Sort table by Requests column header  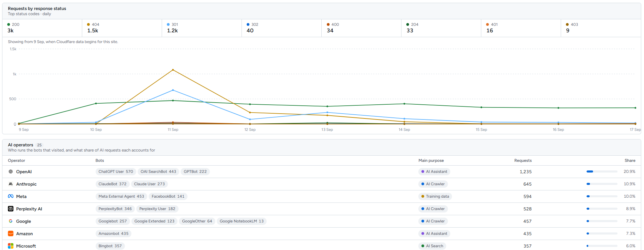pyautogui.click(x=523, y=160)
